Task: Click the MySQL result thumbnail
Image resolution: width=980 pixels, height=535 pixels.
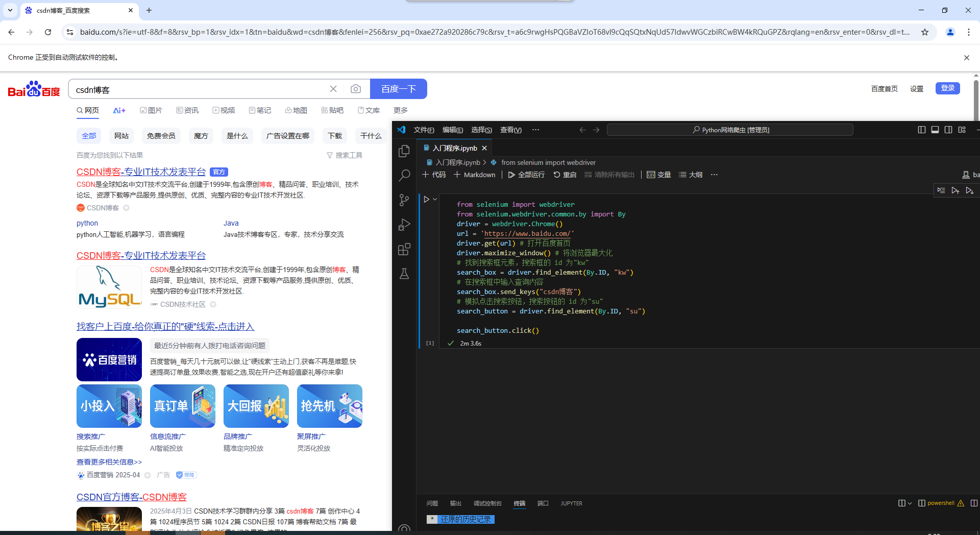Action: 109,287
